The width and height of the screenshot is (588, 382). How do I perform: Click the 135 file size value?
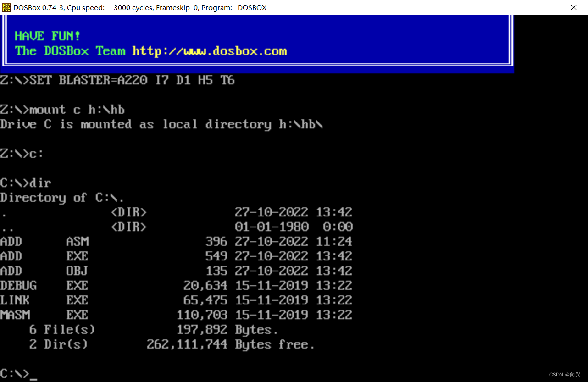(x=216, y=271)
